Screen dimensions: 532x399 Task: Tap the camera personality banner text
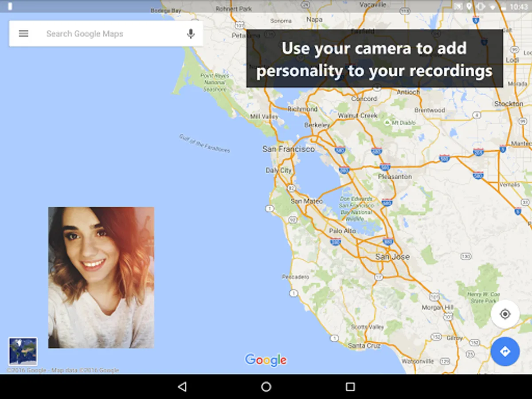click(x=375, y=59)
